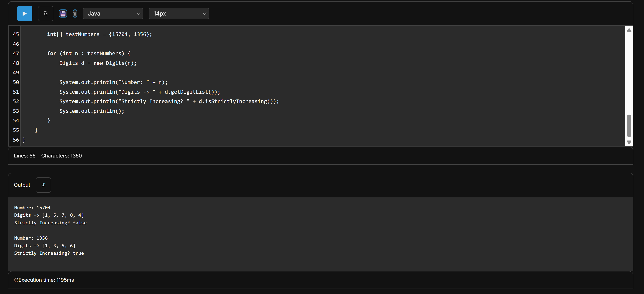Place cursor on the testNumbers array declaration line
This screenshot has height=294, width=644.
point(100,34)
